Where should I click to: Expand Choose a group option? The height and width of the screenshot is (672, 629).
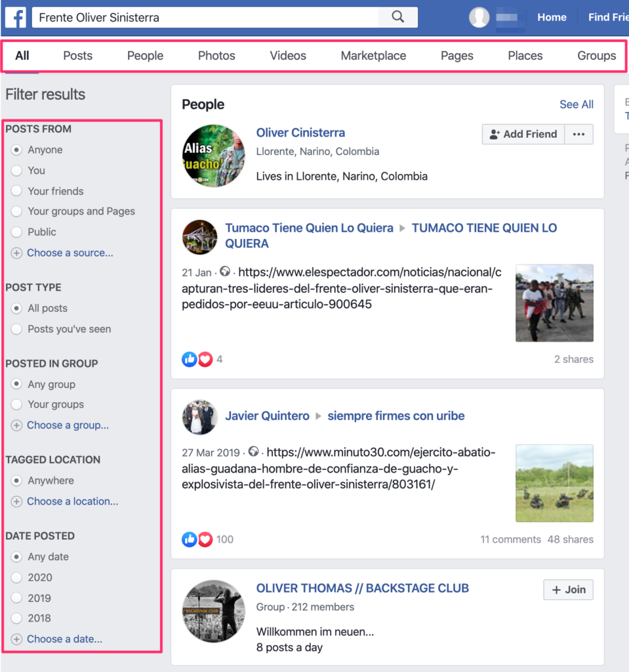[68, 425]
